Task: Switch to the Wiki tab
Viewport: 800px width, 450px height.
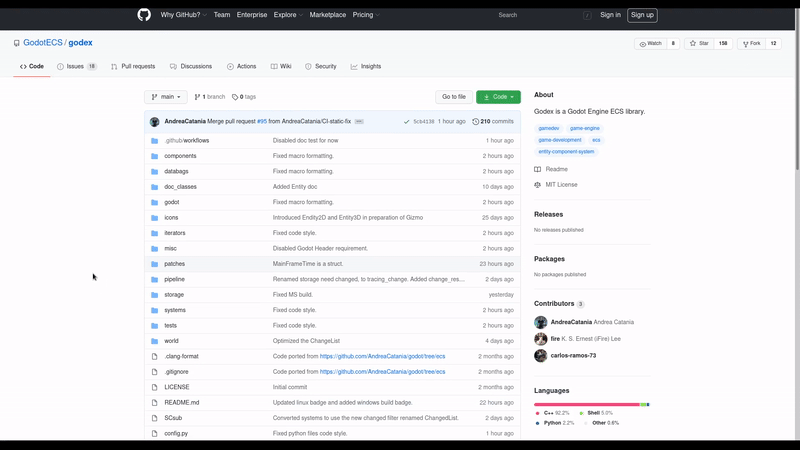Action: tap(281, 66)
